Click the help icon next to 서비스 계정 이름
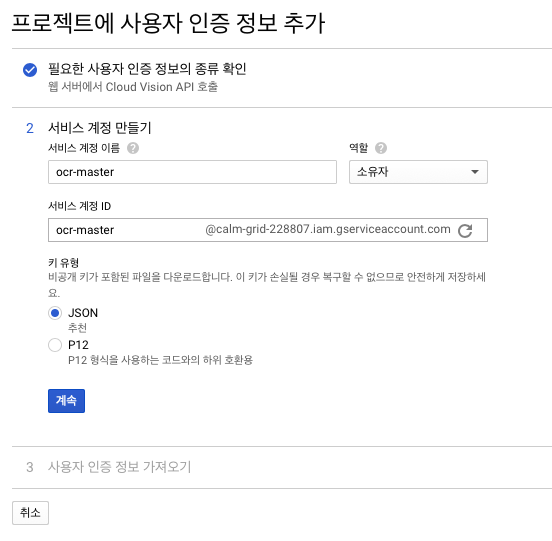This screenshot has width=552, height=541. coord(133,148)
